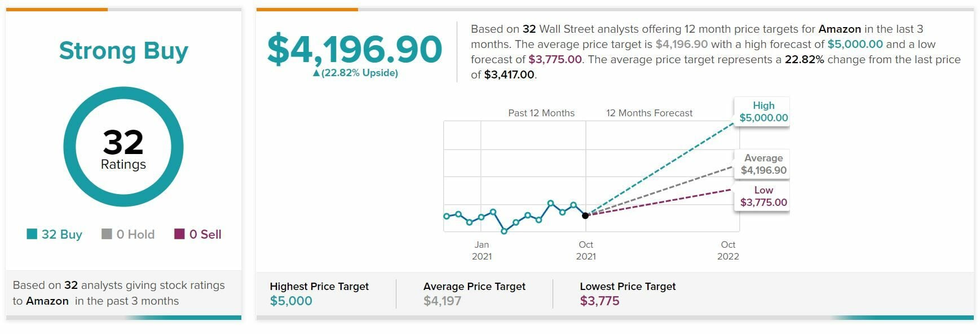
Task: Click the Average Price Target $4,197 value
Action: coord(442,301)
